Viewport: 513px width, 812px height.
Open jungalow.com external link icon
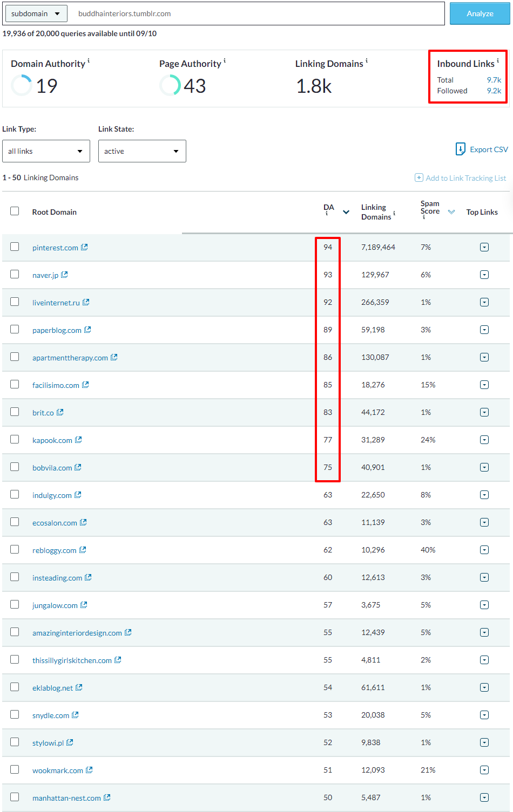pos(84,605)
